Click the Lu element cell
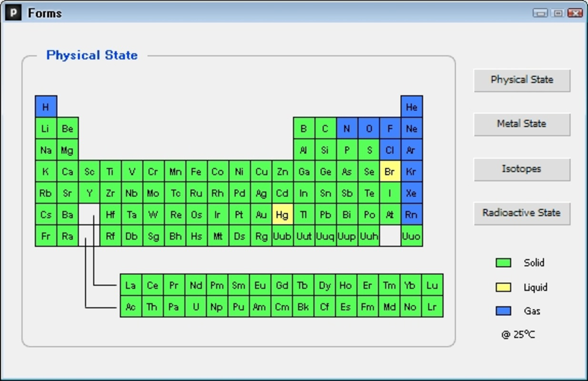Image resolution: width=588 pixels, height=381 pixels. [x=432, y=285]
